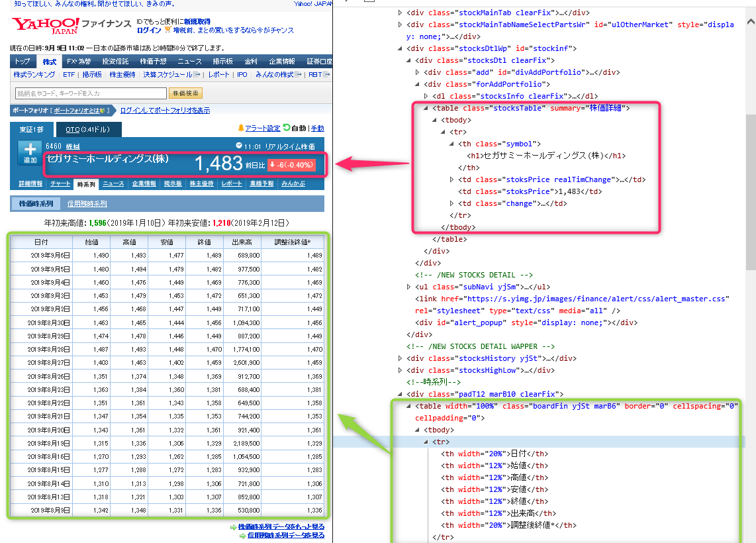Select 自動 refresh mode
The height and width of the screenshot is (543, 756).
click(x=299, y=128)
